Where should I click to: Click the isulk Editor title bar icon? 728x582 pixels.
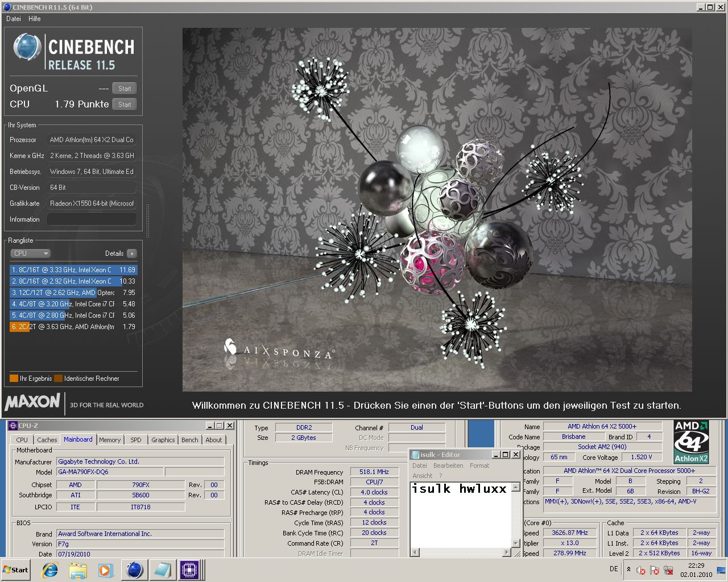point(415,455)
